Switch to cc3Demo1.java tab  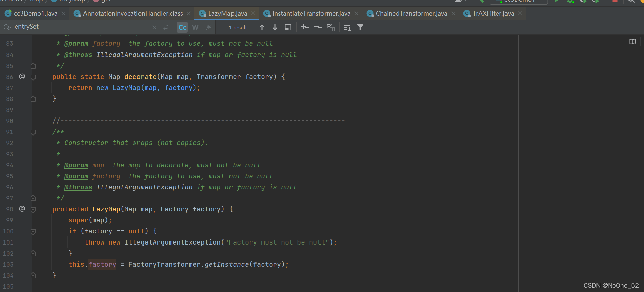[x=35, y=13]
